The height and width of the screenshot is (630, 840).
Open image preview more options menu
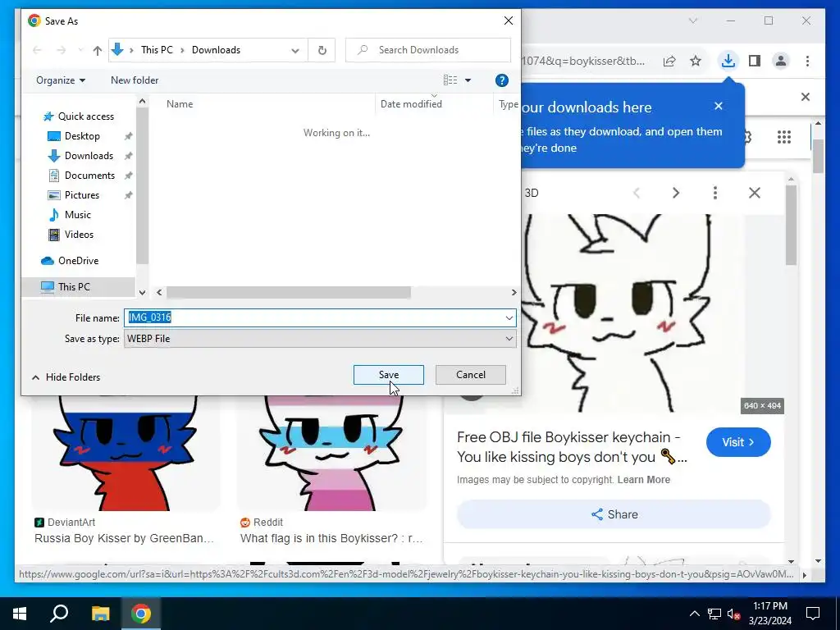[x=714, y=193]
